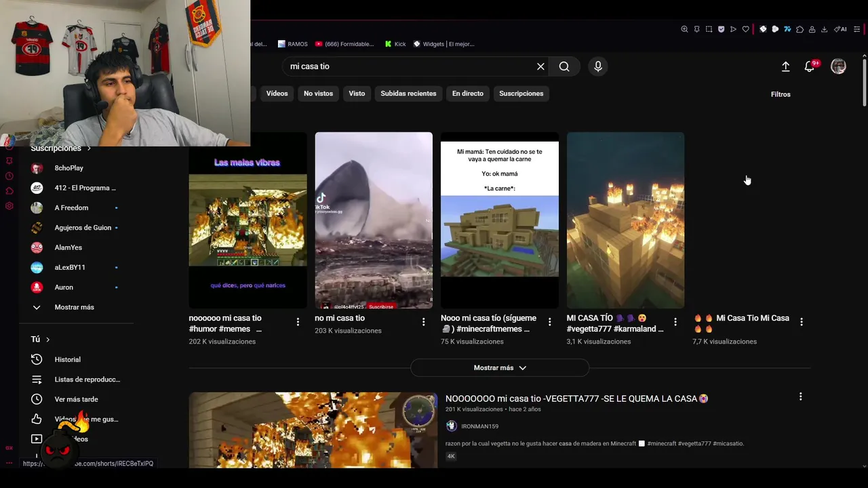This screenshot has height=488, width=868.
Task: Click the pin icon in browser toolbar
Action: [x=696, y=29]
